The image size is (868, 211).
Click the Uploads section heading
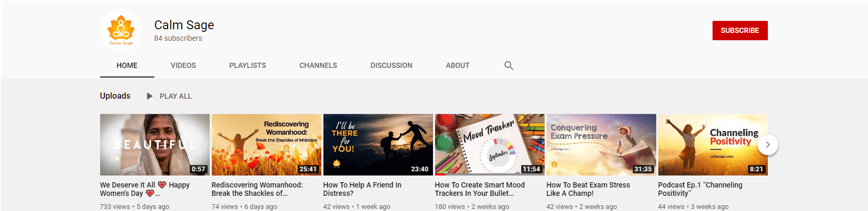point(115,96)
